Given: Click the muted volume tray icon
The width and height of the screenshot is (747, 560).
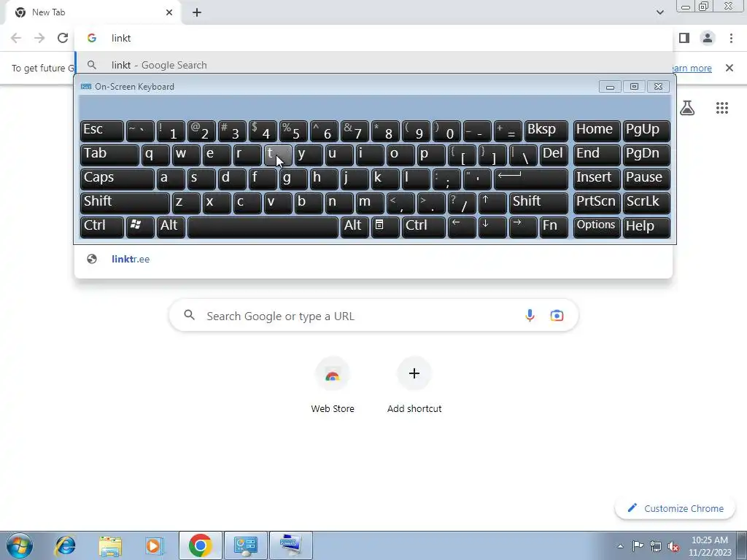Looking at the screenshot, I should pyautogui.click(x=673, y=546).
